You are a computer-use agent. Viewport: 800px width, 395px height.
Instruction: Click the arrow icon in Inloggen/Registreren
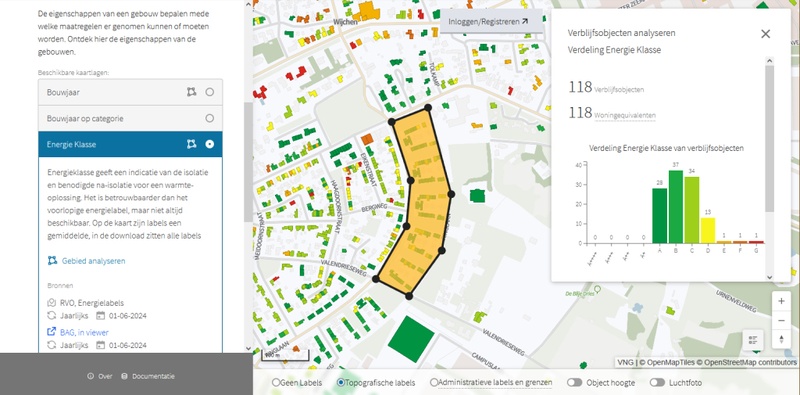[524, 21]
